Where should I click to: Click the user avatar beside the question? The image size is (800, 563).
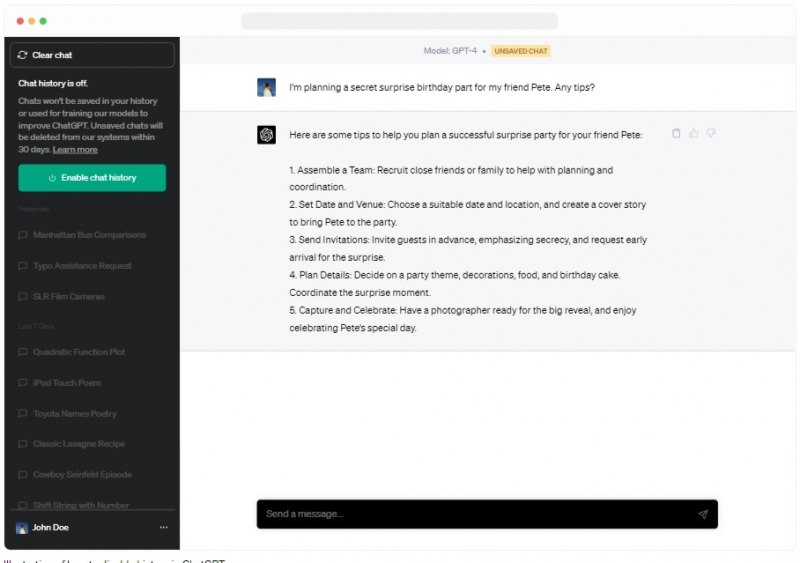coord(266,88)
